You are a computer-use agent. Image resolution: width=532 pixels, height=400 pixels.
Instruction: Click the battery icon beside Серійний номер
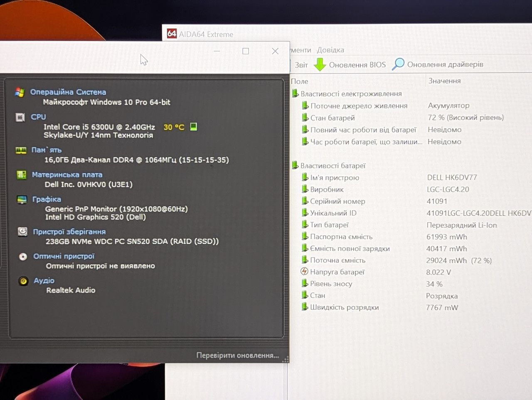tap(305, 201)
